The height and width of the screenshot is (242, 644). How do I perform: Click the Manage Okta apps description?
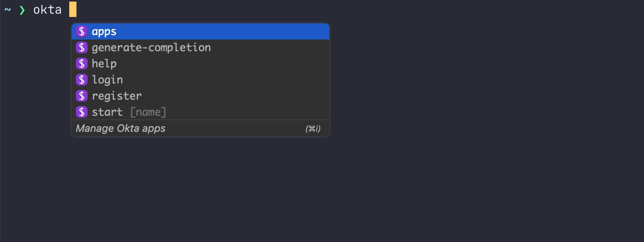click(120, 128)
